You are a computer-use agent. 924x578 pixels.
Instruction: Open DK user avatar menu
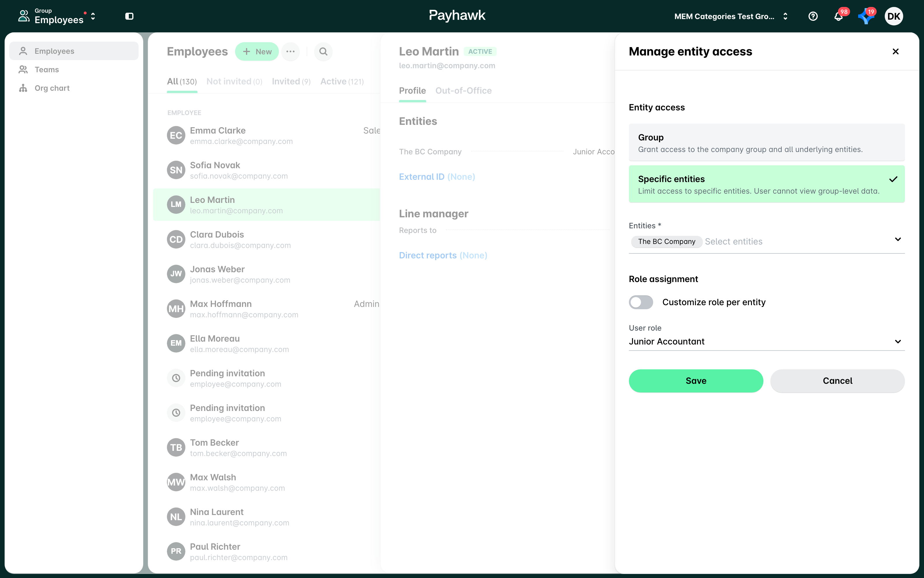click(893, 16)
